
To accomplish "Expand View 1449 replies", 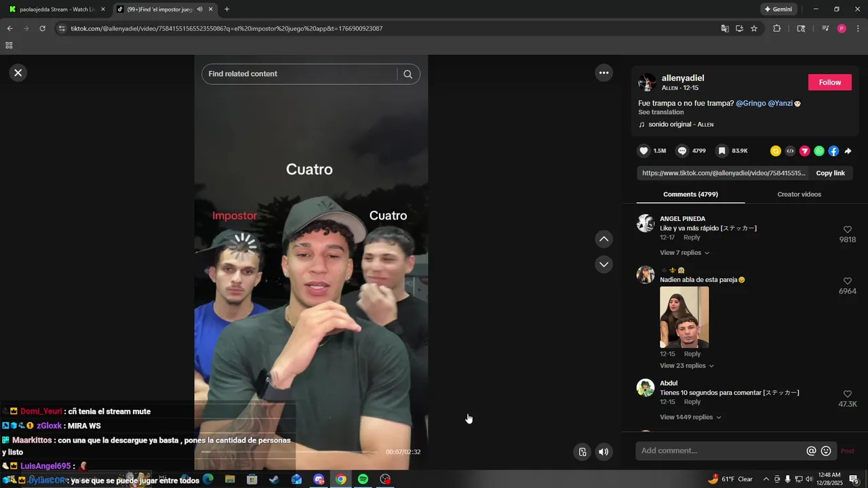I will 690,418.
